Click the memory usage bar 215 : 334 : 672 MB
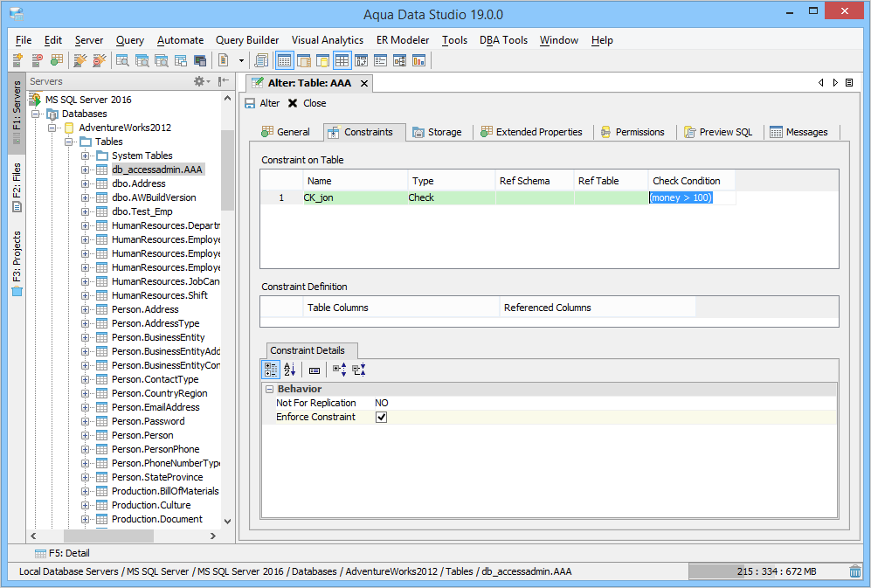This screenshot has width=871, height=588. (767, 571)
